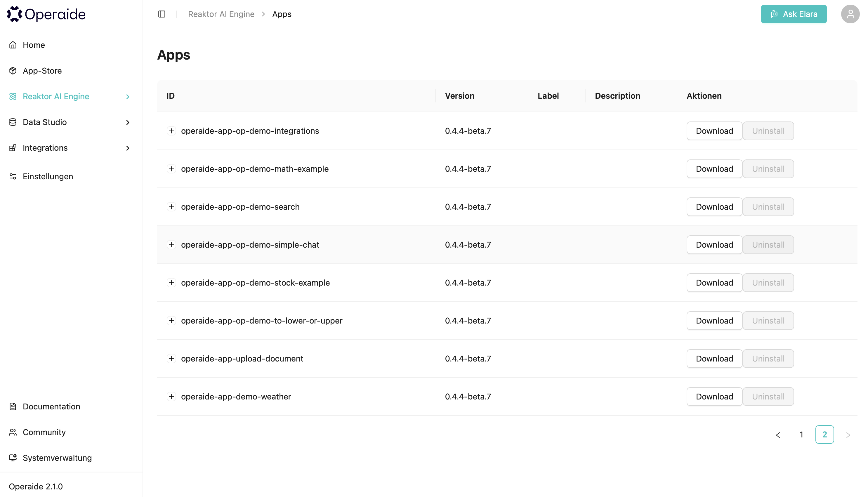The width and height of the screenshot is (868, 497).
Task: Select page 2 in pagination
Action: [825, 435]
